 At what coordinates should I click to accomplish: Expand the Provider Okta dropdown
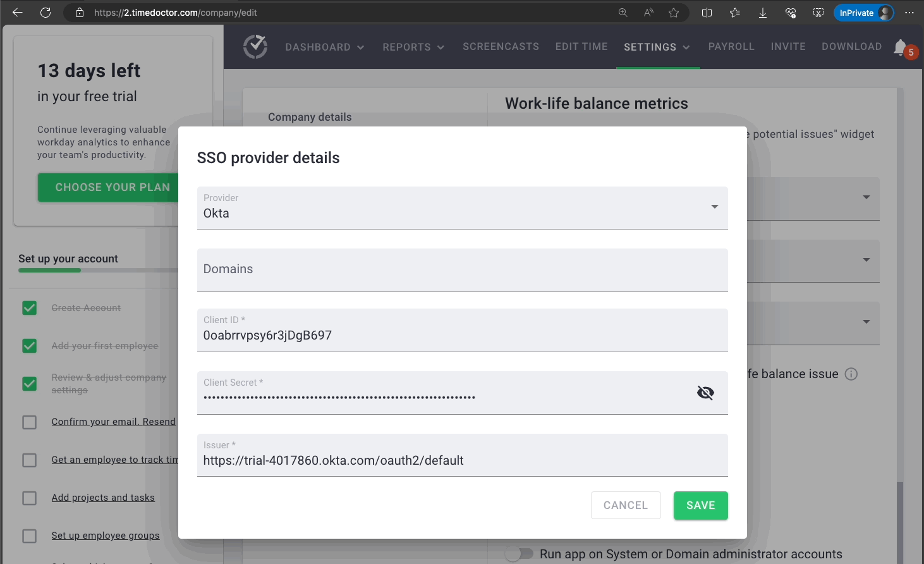[714, 207]
